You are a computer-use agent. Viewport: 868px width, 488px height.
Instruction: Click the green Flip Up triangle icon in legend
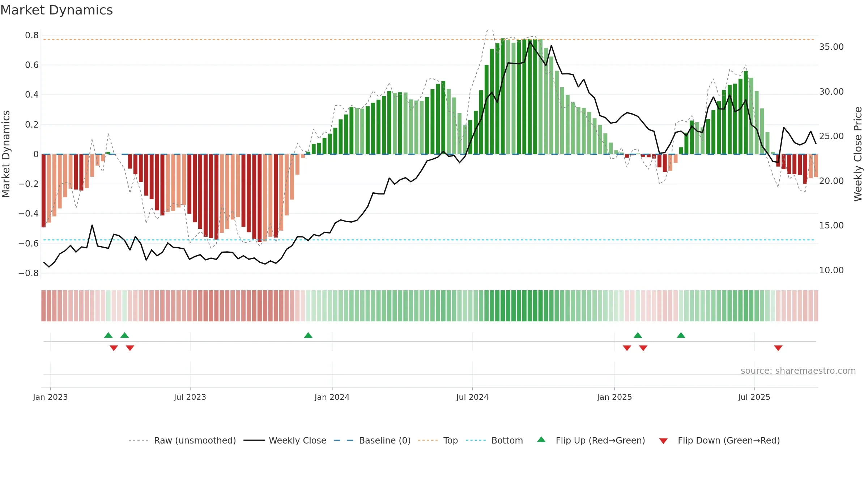[541, 440]
